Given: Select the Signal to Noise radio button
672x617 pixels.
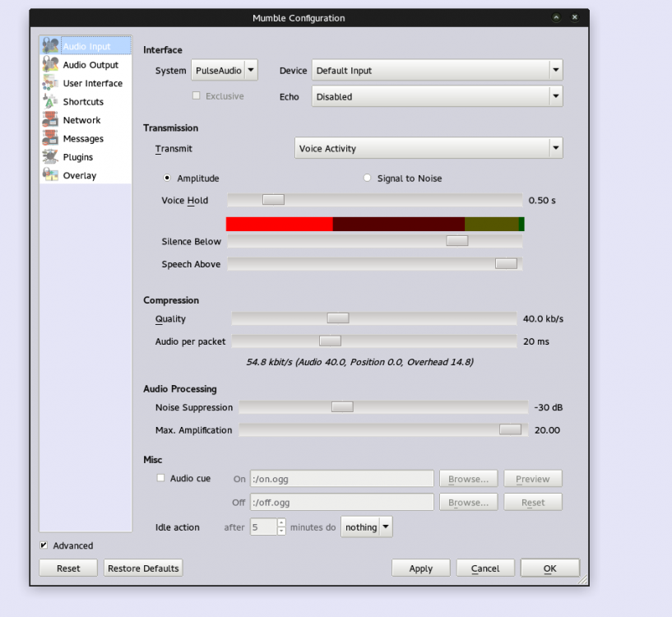Looking at the screenshot, I should click(x=366, y=178).
